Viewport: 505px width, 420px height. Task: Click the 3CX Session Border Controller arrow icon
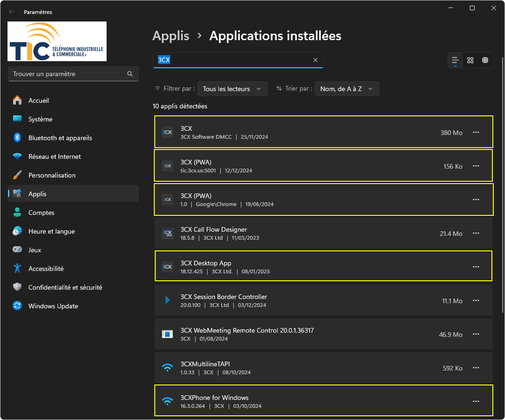click(x=167, y=300)
